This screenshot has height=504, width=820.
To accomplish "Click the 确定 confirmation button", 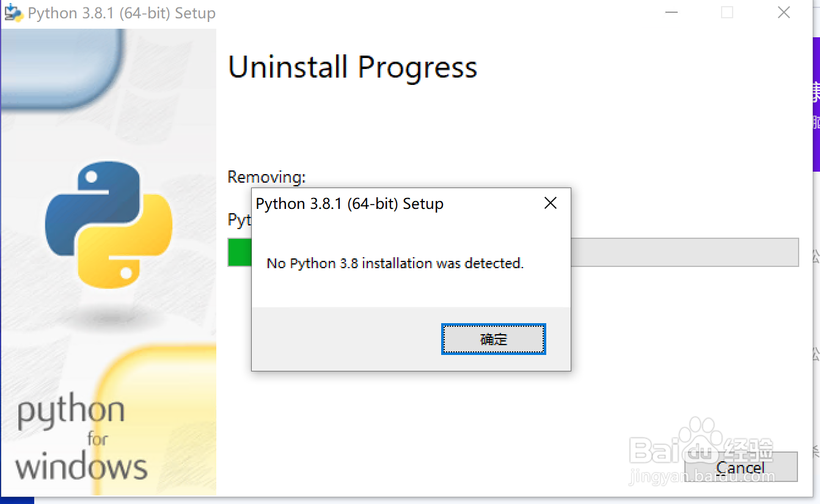I will coord(493,339).
